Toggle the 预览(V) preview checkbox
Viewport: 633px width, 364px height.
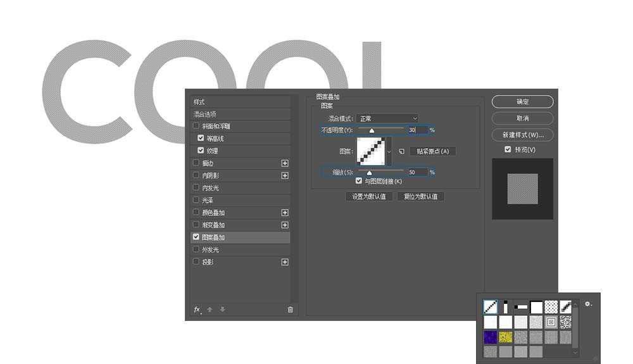pyautogui.click(x=508, y=149)
